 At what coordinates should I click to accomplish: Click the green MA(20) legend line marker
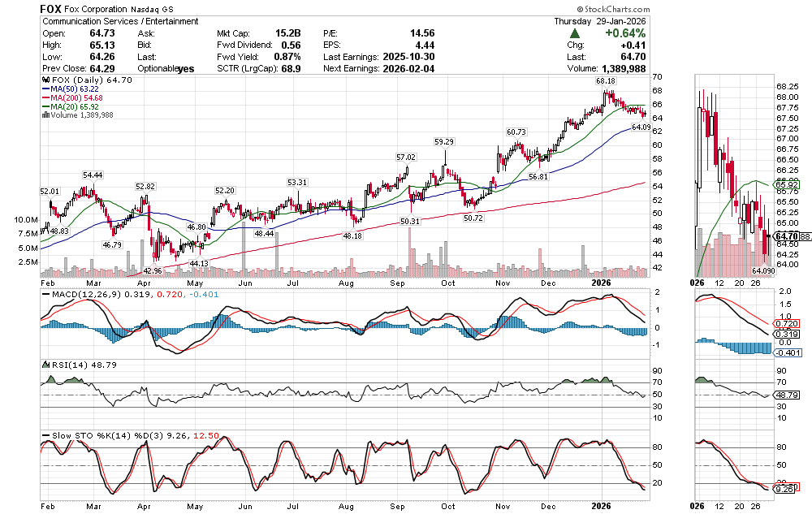pos(45,106)
